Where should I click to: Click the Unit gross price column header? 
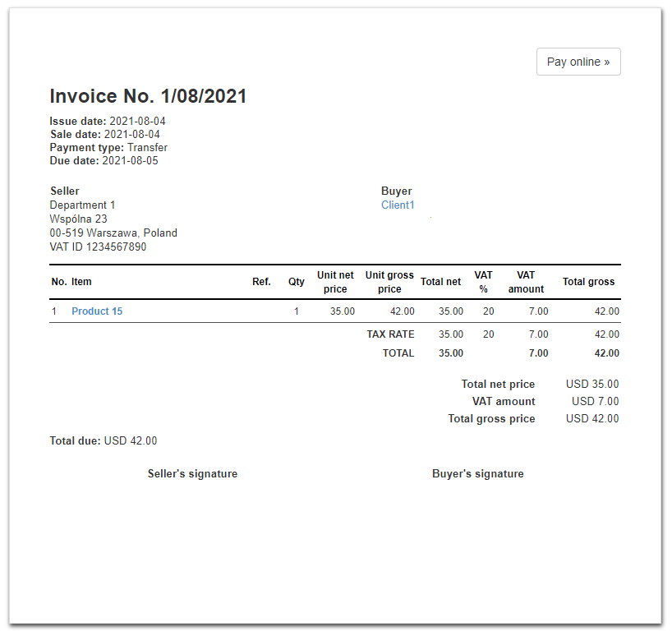point(389,282)
